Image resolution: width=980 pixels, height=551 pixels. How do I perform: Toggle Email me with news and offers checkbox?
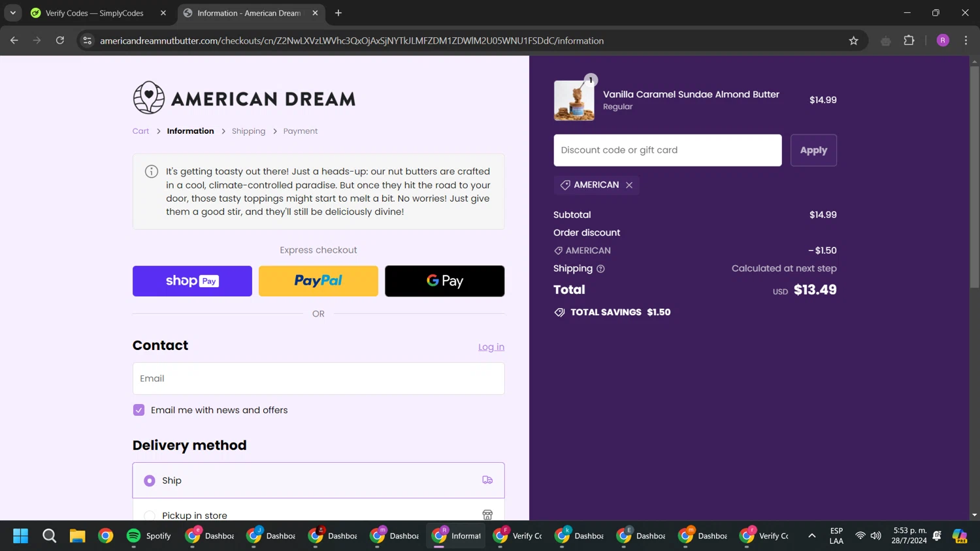(139, 410)
